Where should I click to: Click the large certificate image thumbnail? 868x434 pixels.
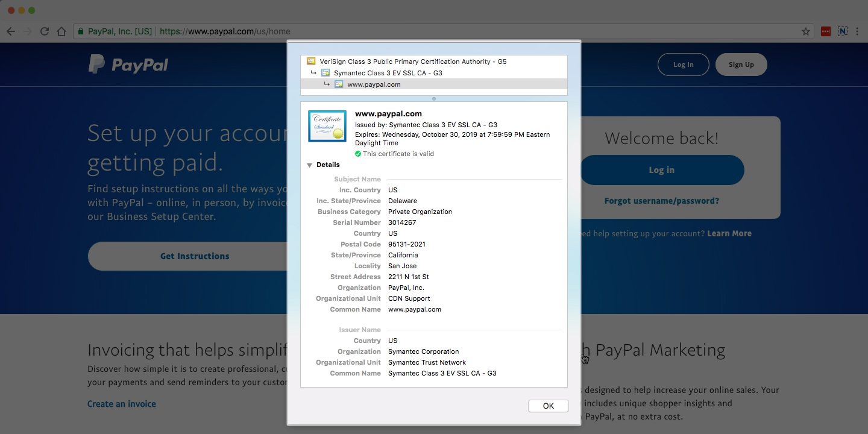[x=327, y=126]
